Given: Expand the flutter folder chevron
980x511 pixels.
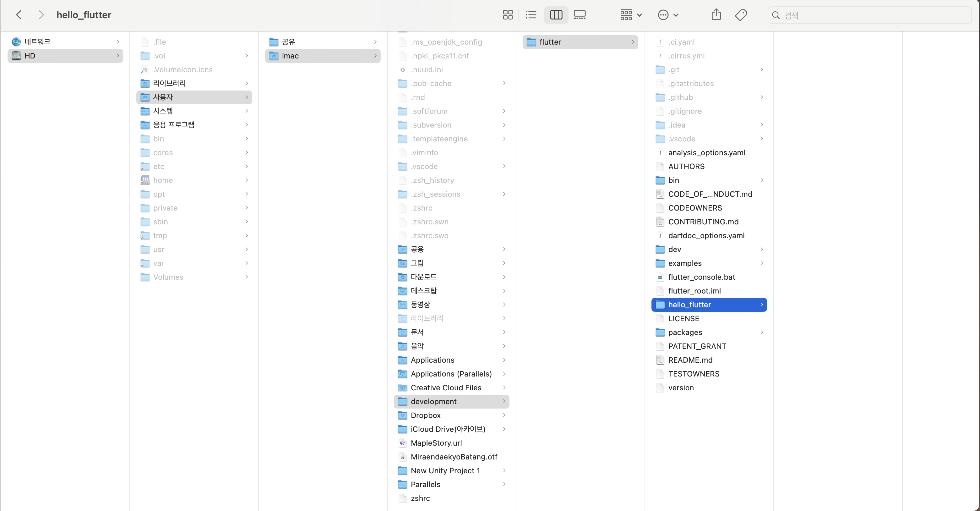Looking at the screenshot, I should point(633,42).
